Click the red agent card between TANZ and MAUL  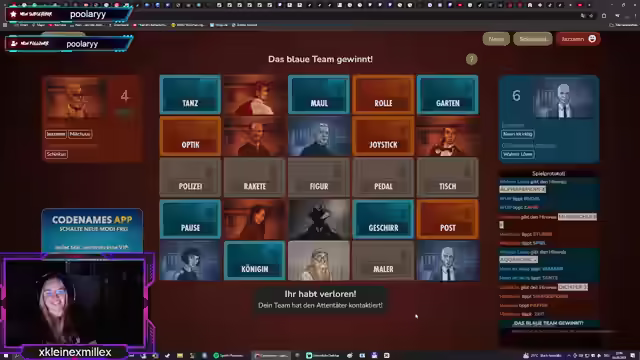[255, 95]
